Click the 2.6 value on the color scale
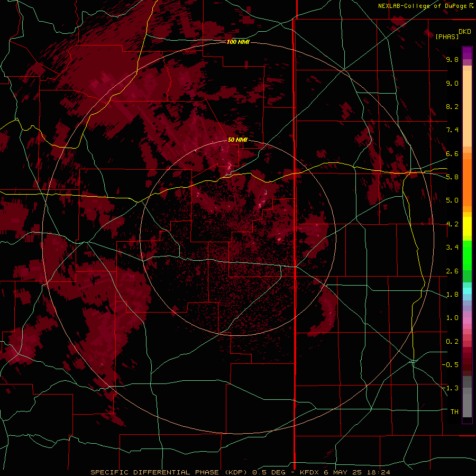Image resolution: width=476 pixels, height=476 pixels. (x=452, y=271)
